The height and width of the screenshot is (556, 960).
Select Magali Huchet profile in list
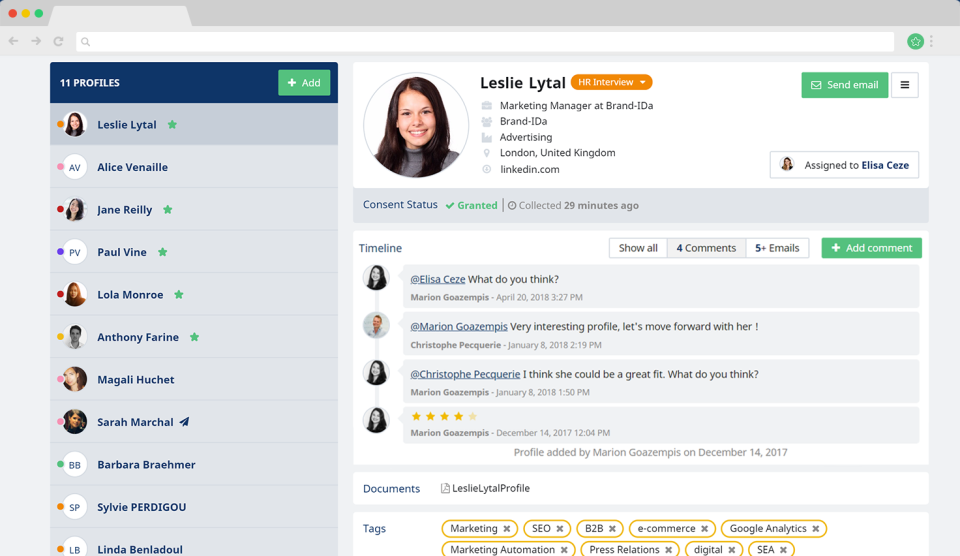point(194,380)
